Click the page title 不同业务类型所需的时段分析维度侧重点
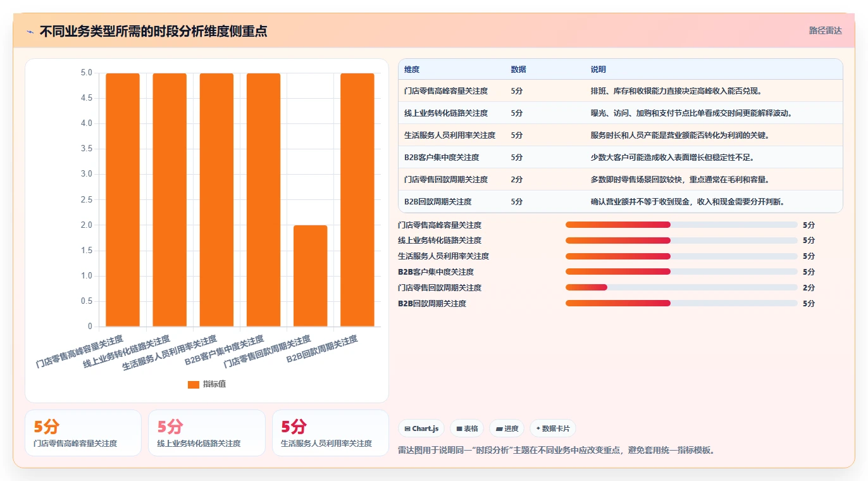This screenshot has height=481, width=868. coord(153,31)
